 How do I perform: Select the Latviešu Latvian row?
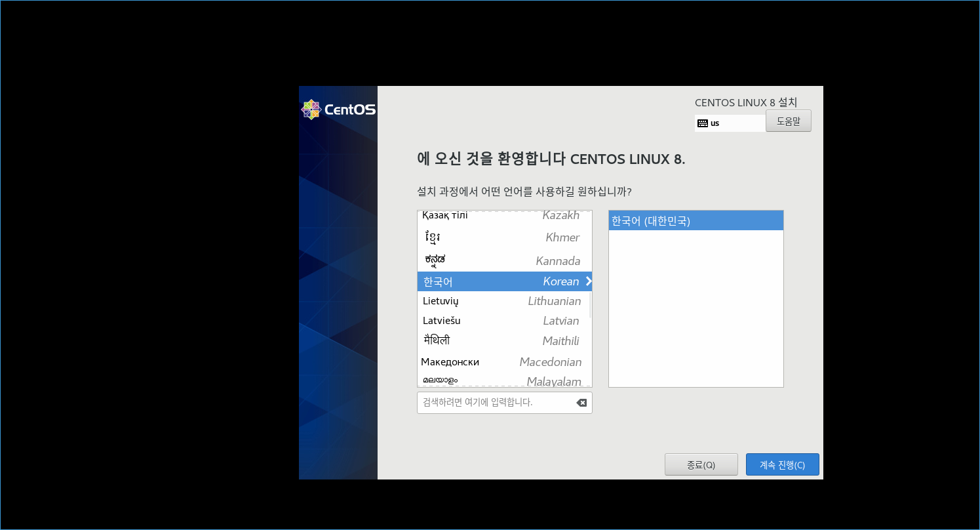[505, 321]
